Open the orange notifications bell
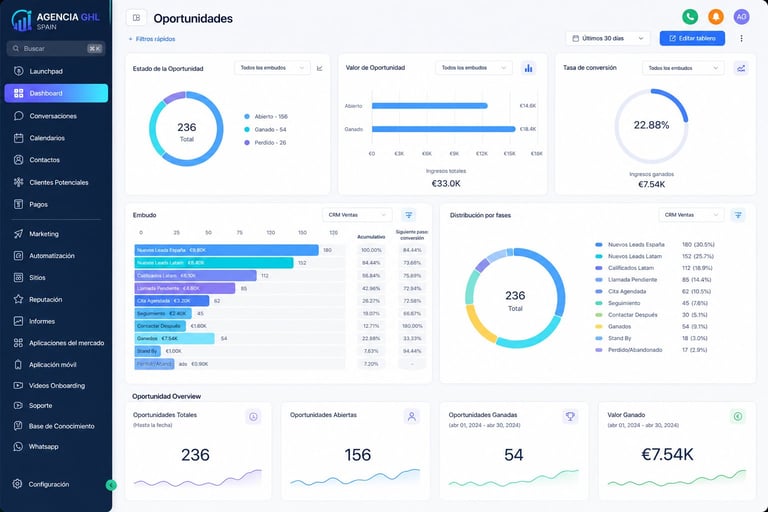 pyautogui.click(x=716, y=17)
